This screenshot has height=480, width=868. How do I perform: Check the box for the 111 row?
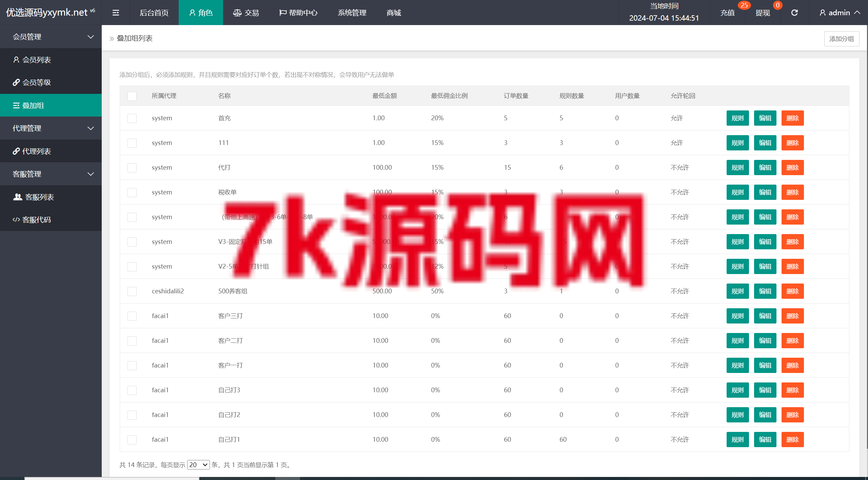(x=132, y=143)
